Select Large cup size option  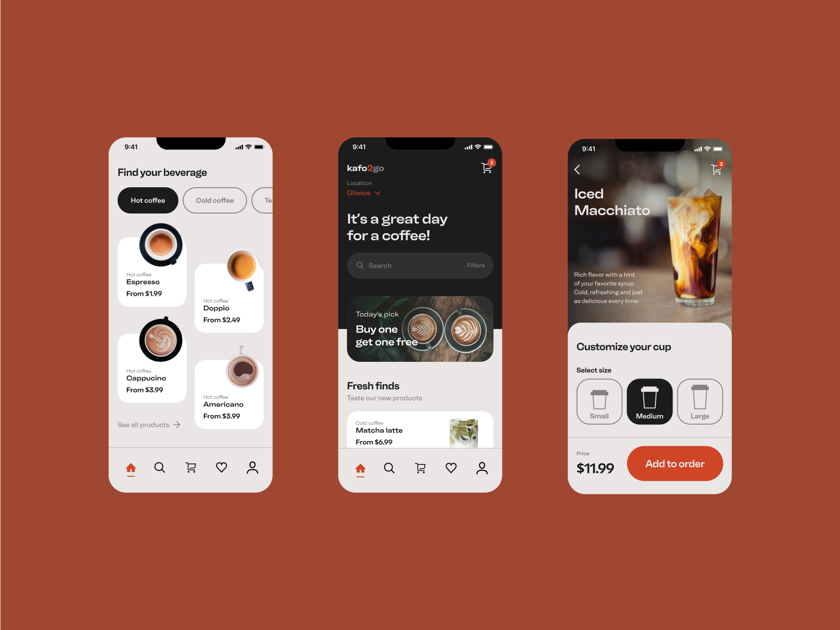(700, 402)
